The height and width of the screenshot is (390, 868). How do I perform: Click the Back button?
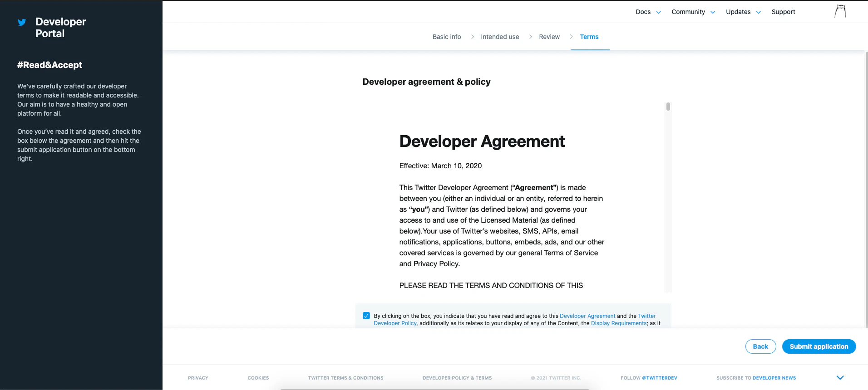(x=760, y=346)
